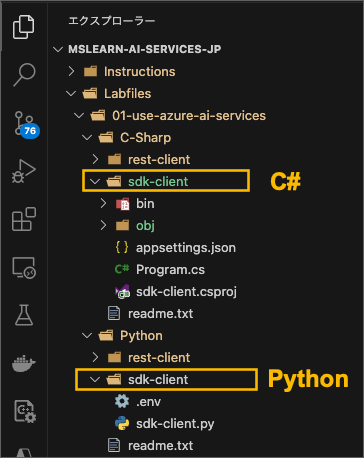Image resolution: width=364 pixels, height=458 pixels.
Task: Open the Search view icon
Action: [x=24, y=75]
